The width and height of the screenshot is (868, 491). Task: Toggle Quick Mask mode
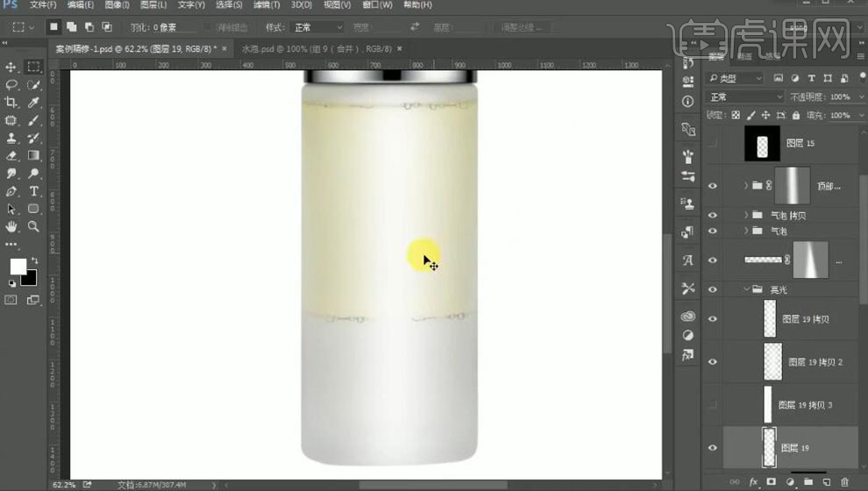coord(11,300)
